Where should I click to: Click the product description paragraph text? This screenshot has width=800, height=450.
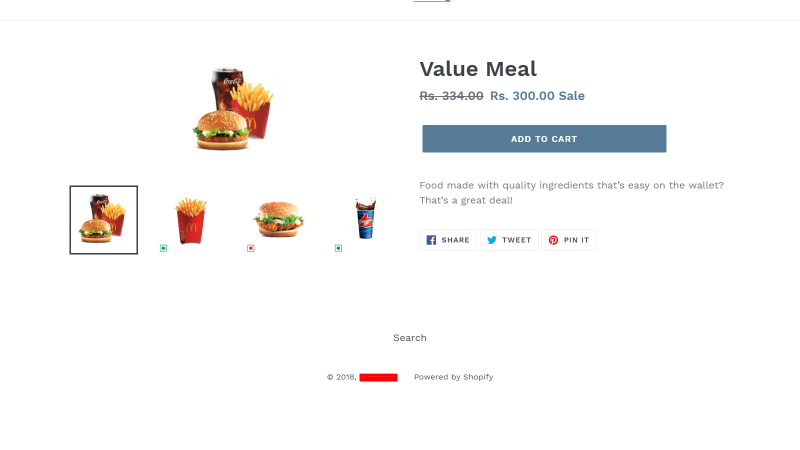click(571, 192)
